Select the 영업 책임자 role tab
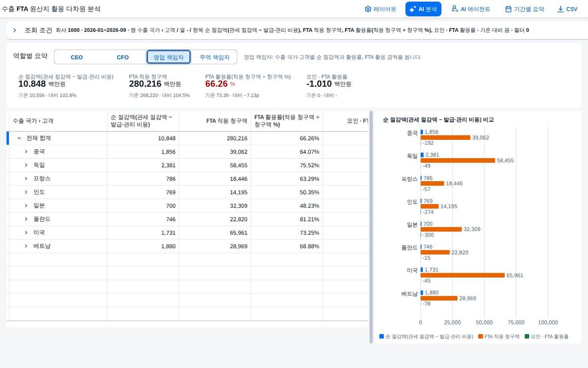The height and width of the screenshot is (368, 588). (169, 57)
